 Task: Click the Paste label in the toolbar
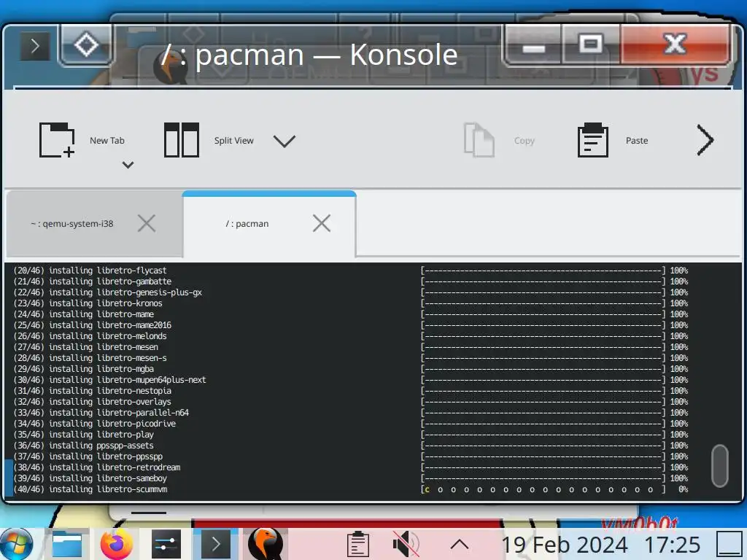pos(637,141)
